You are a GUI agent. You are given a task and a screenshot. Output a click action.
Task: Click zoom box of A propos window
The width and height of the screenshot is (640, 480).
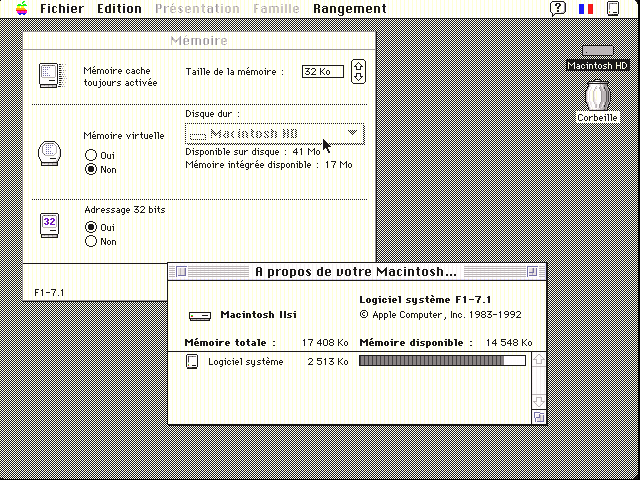pos(532,271)
